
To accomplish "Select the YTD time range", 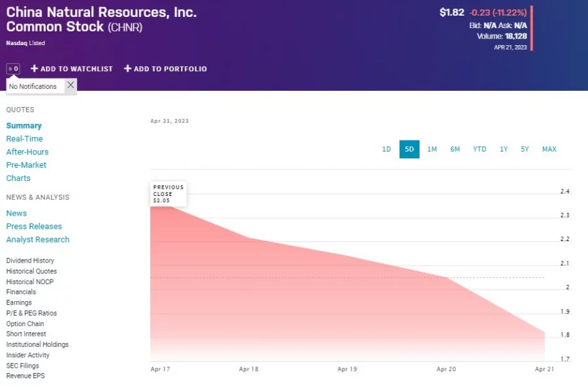I will click(x=480, y=149).
